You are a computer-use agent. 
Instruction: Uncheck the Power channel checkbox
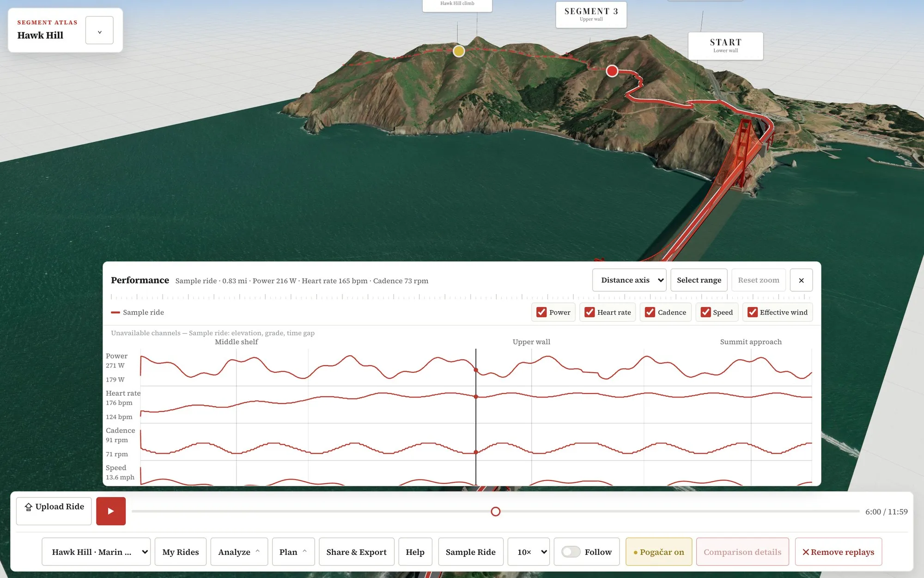tap(541, 312)
